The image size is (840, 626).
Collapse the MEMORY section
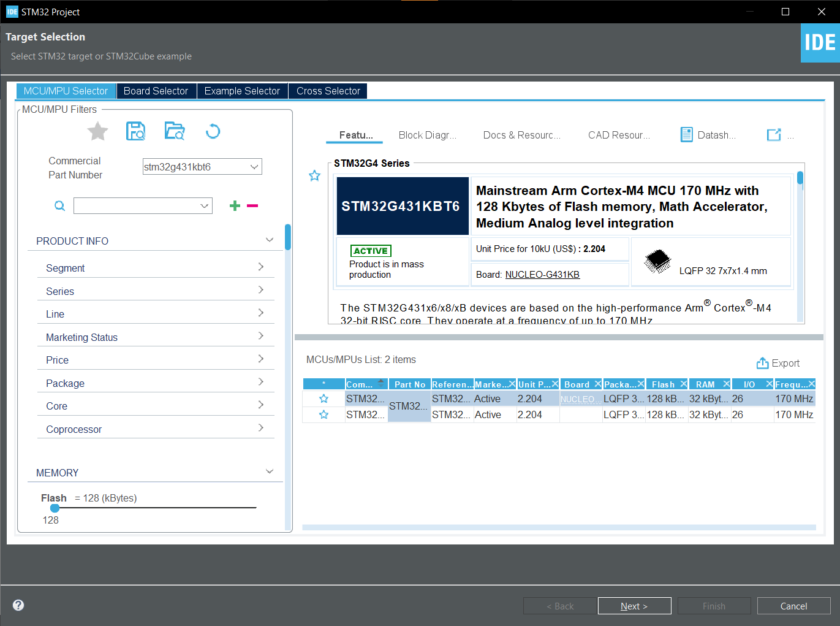(270, 471)
